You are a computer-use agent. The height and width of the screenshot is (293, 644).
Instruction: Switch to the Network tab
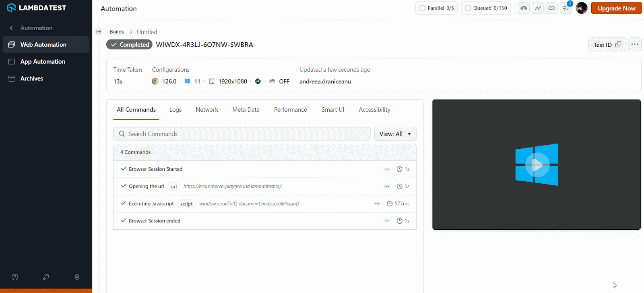coord(207,110)
